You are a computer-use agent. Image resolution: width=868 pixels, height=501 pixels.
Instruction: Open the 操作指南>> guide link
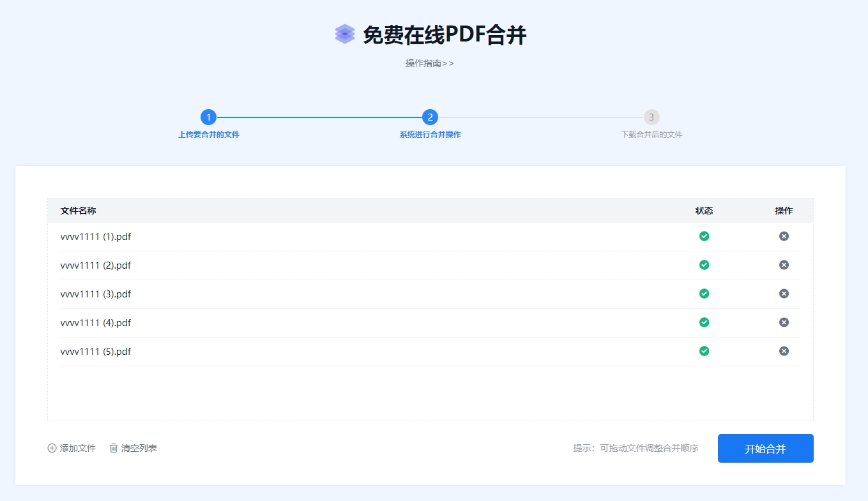click(430, 63)
